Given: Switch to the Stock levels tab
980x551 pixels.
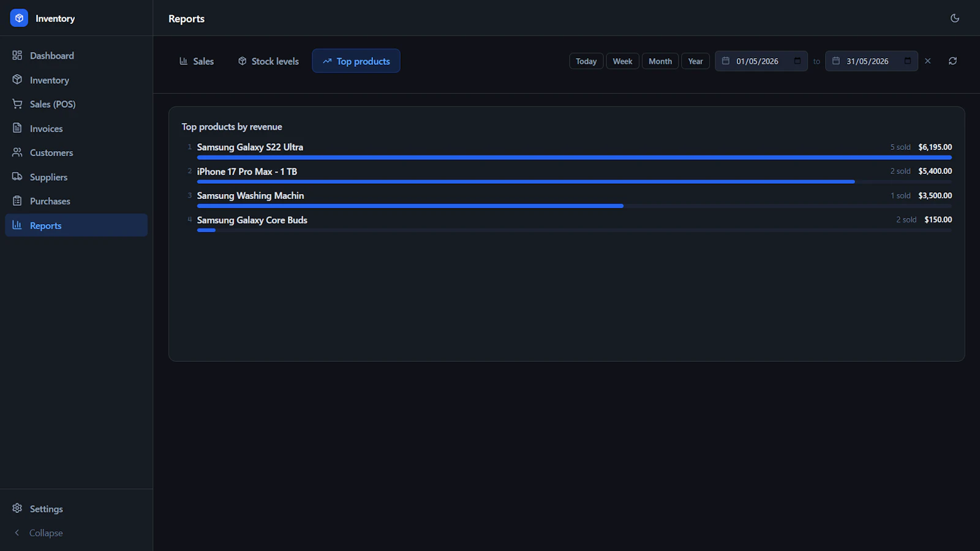Looking at the screenshot, I should coord(268,61).
